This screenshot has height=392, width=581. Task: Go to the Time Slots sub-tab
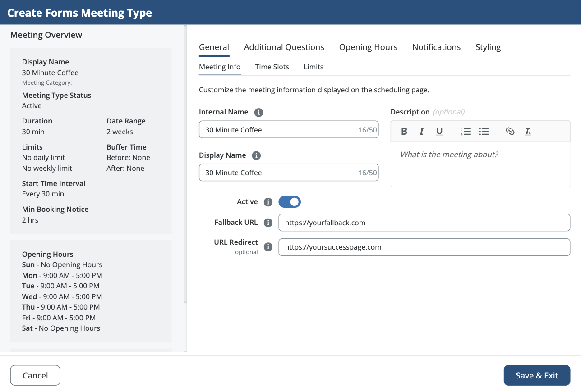tap(272, 67)
